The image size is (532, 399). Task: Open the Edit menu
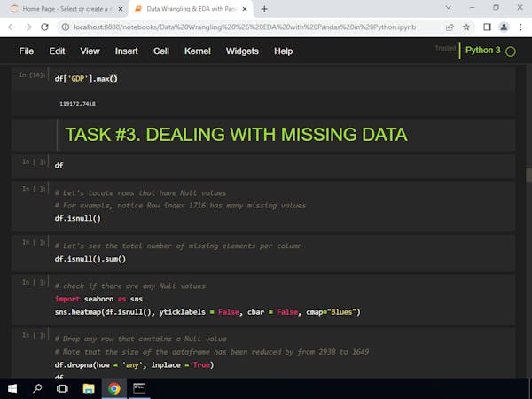coord(57,51)
